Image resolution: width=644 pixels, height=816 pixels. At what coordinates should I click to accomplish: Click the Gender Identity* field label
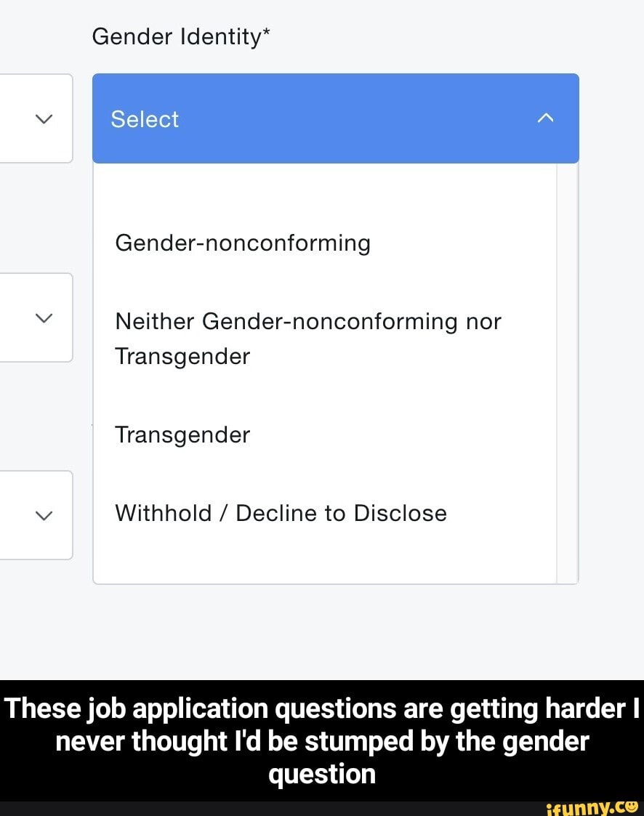(x=180, y=36)
